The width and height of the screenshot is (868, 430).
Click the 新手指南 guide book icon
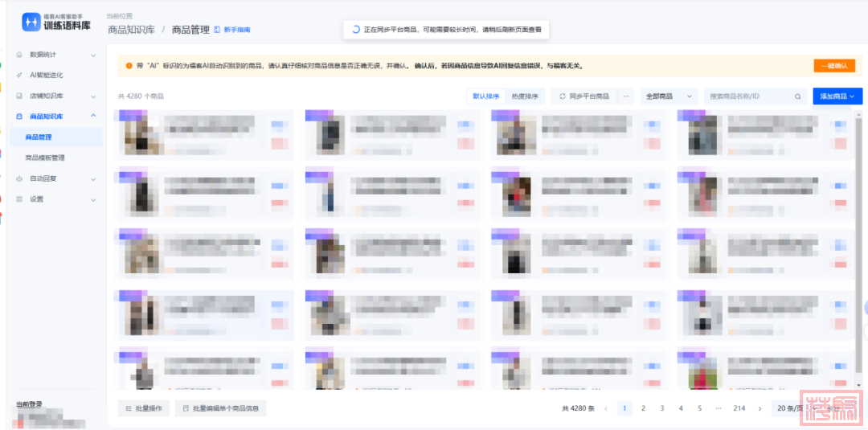point(217,30)
